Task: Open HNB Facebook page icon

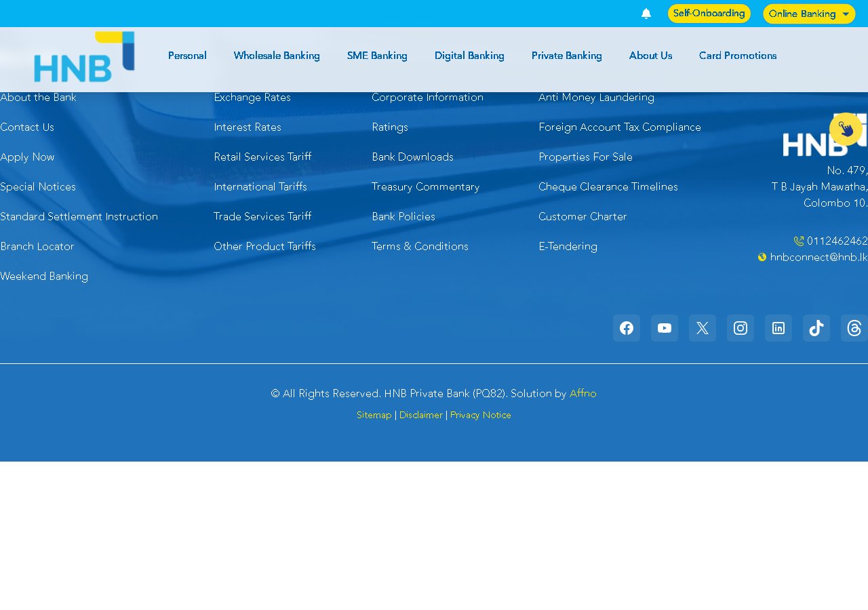Action: [627, 328]
